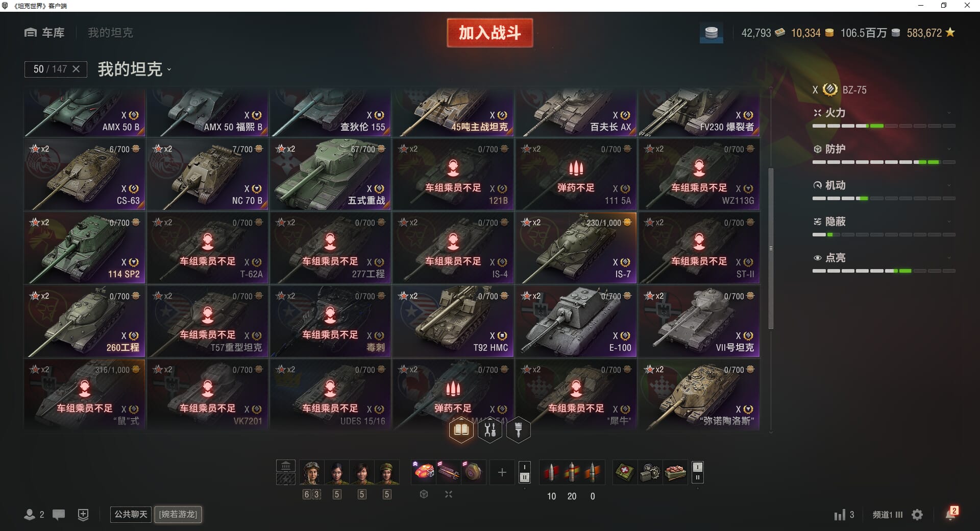The image size is (980, 531).
Task: Open the barracks building icon beside crew
Action: coord(286,466)
